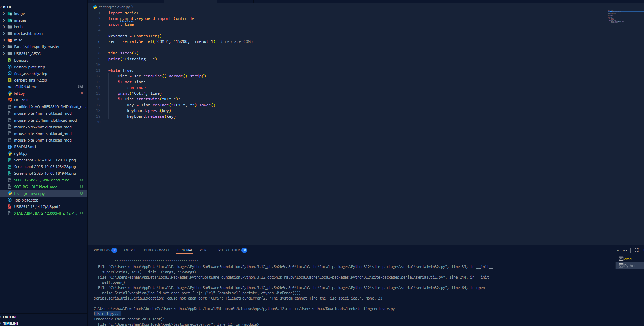This screenshot has height=326, width=644.
Task: Switch to the Python terminal instance
Action: [x=630, y=266]
